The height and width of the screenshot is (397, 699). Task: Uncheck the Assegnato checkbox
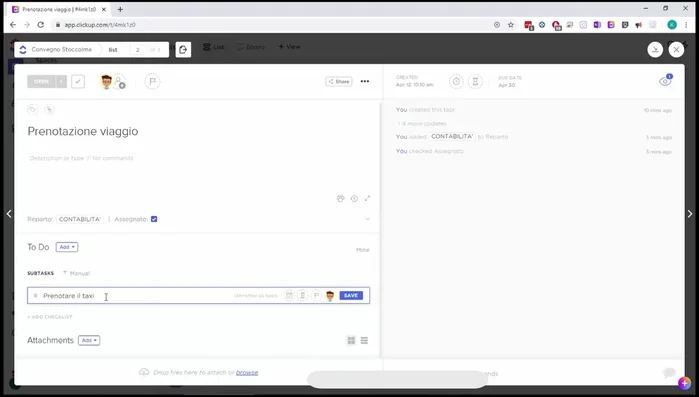[154, 219]
